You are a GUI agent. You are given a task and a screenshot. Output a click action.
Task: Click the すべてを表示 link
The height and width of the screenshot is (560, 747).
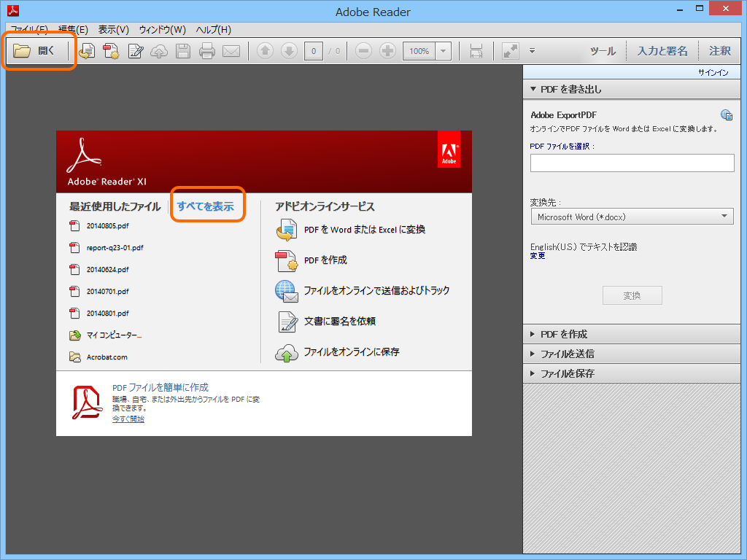(205, 206)
